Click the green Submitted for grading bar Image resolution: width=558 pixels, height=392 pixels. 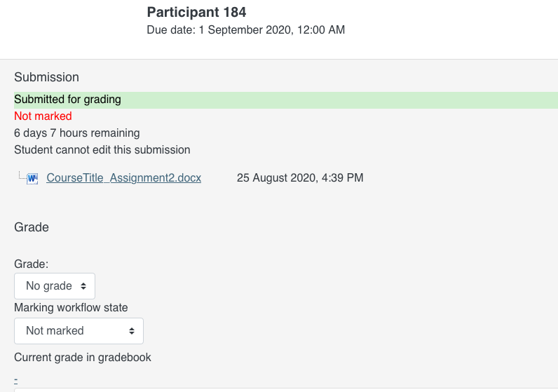[x=280, y=100]
